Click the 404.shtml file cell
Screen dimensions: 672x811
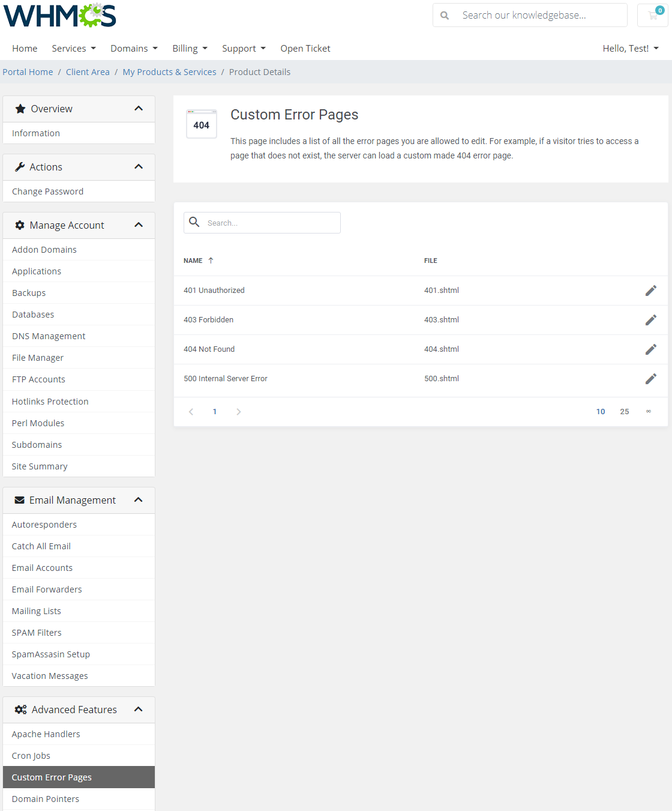click(442, 349)
